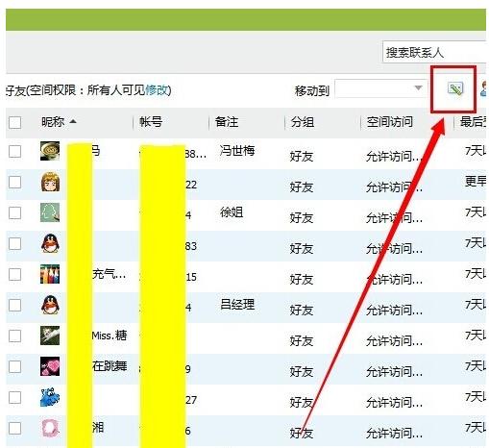This screenshot has height=448, width=489.
Task: Click the 帐号 column header
Action: (151, 122)
